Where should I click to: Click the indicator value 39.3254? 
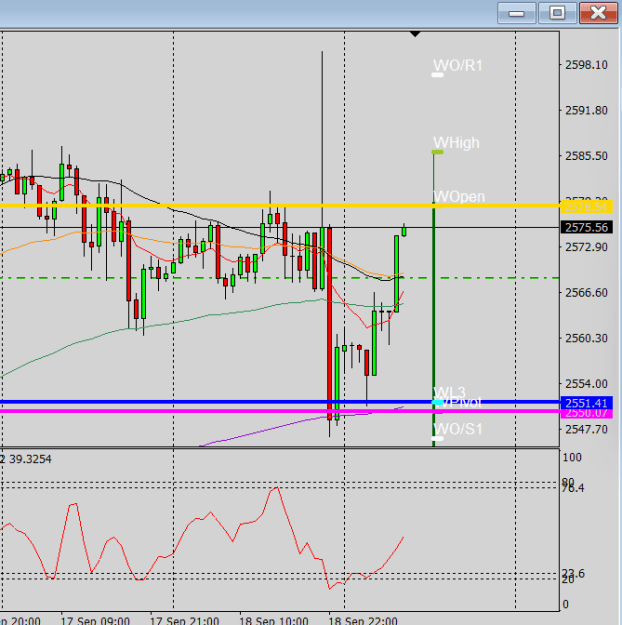coord(30,459)
